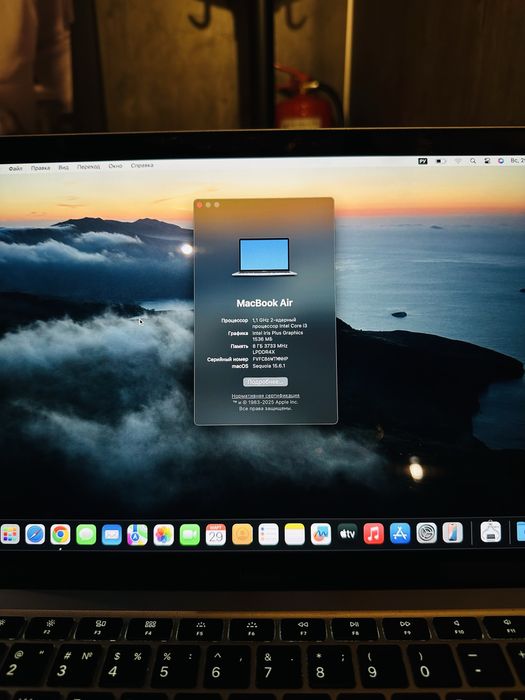Launch Safari from the Dock
The height and width of the screenshot is (700, 525).
coord(35,534)
